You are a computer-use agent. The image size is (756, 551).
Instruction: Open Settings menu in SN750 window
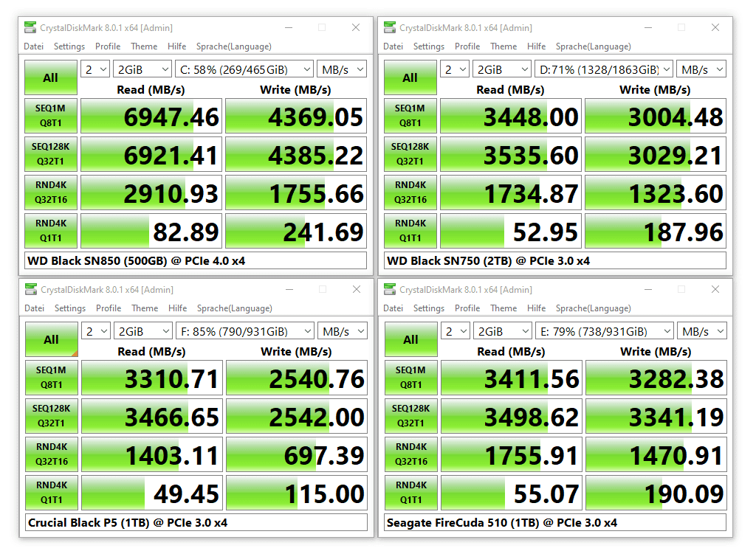(429, 46)
